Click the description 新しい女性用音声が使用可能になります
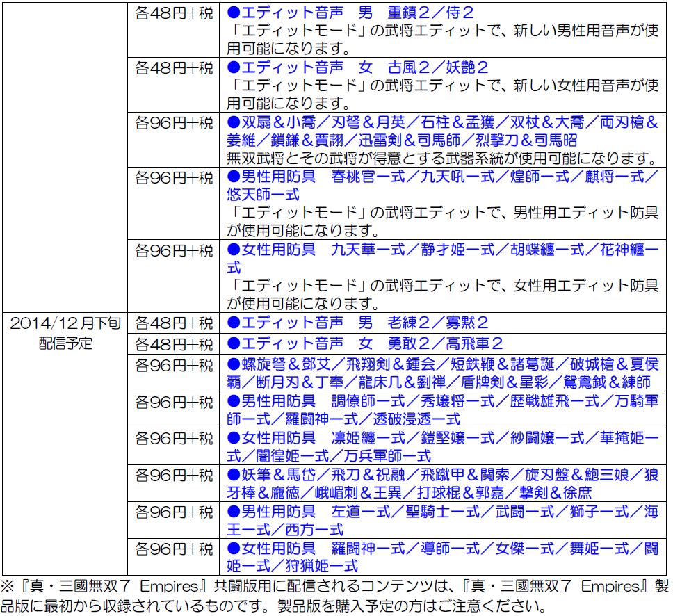The width and height of the screenshot is (673, 616). [x=442, y=94]
